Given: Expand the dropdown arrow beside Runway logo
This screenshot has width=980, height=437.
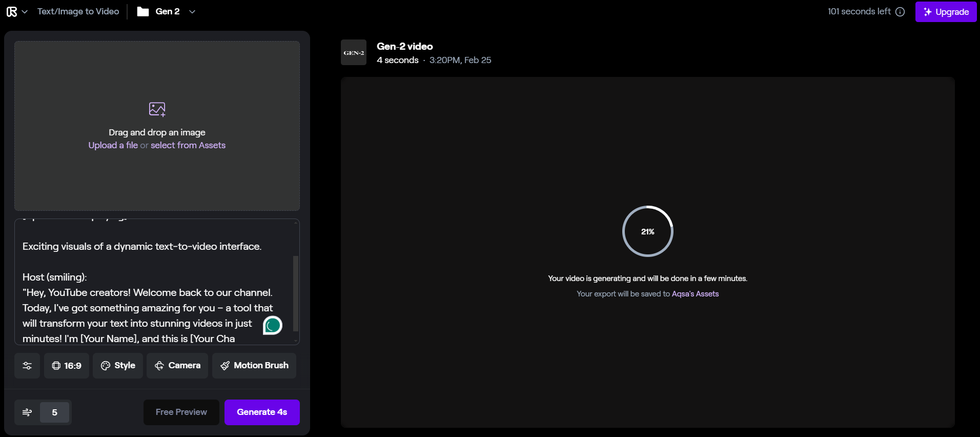Looking at the screenshot, I should 24,12.
